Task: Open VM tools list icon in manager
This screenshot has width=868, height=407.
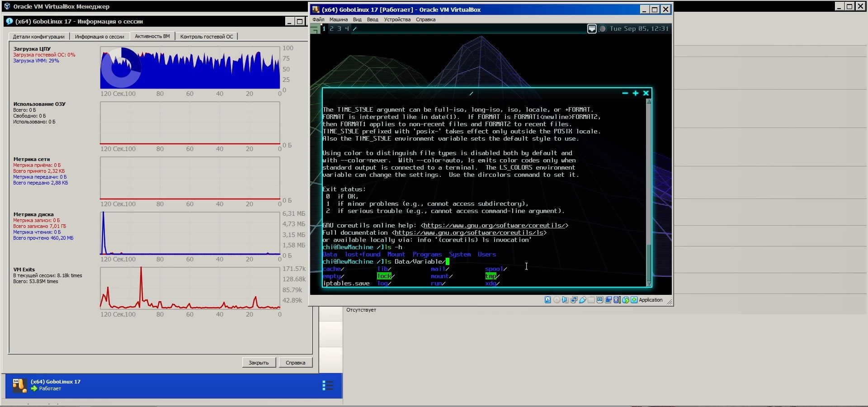Action: click(x=328, y=385)
